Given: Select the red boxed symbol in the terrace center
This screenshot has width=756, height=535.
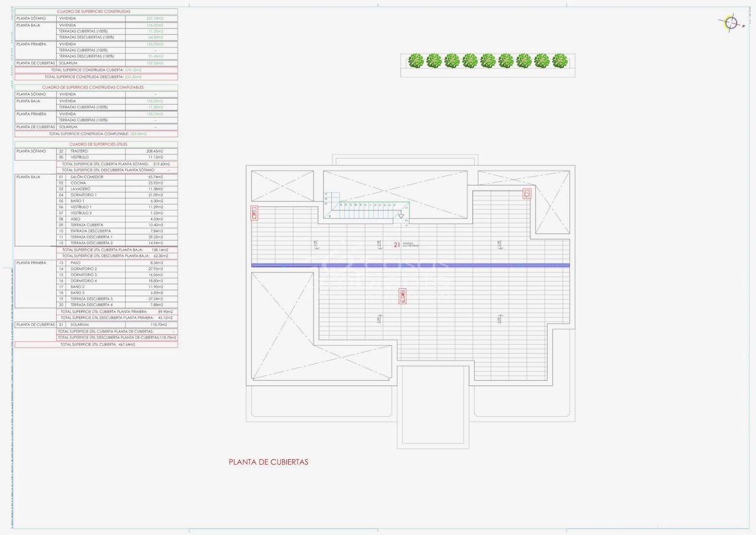Looking at the screenshot, I should tap(402, 296).
